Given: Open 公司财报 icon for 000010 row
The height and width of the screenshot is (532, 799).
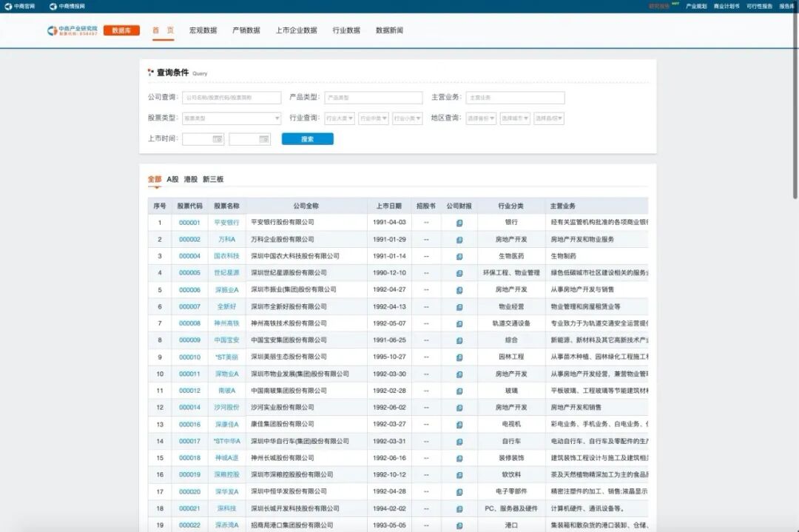Looking at the screenshot, I should tap(459, 357).
